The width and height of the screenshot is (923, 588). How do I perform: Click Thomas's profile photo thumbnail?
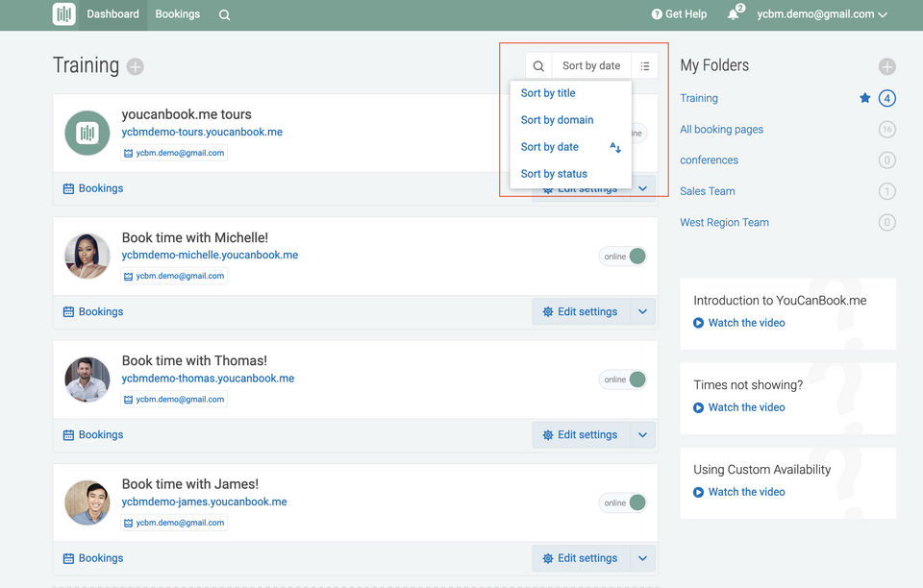[87, 380]
